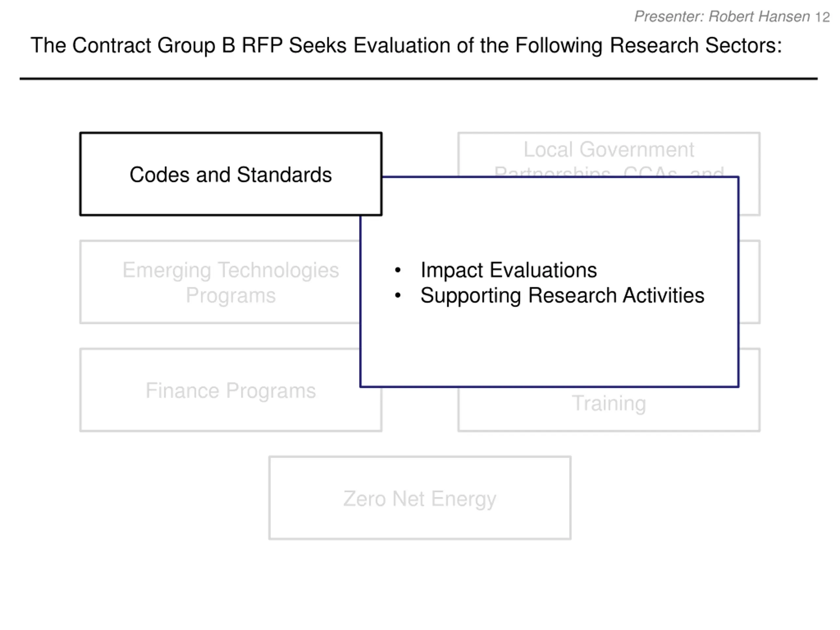Click 'Research Sectors:' in the slide title

(696, 46)
